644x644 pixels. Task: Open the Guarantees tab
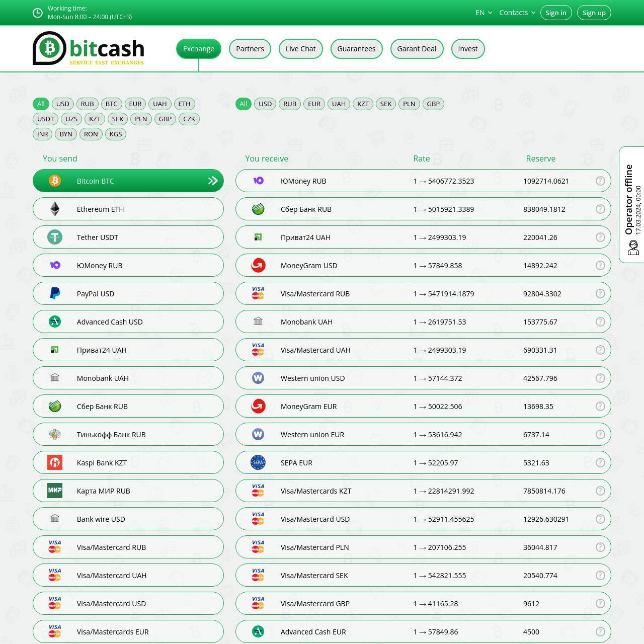pyautogui.click(x=356, y=49)
